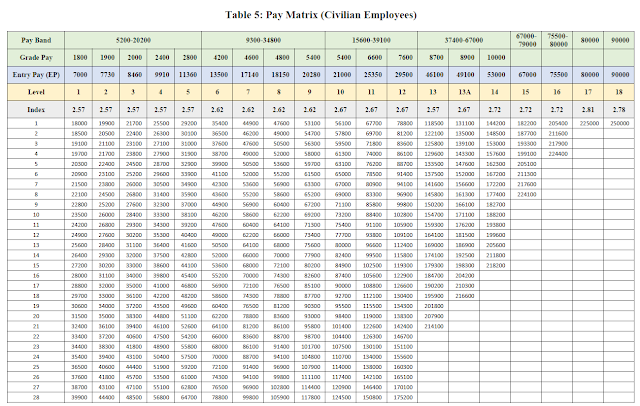Click the pay cell 224100

pyautogui.click(x=527, y=195)
